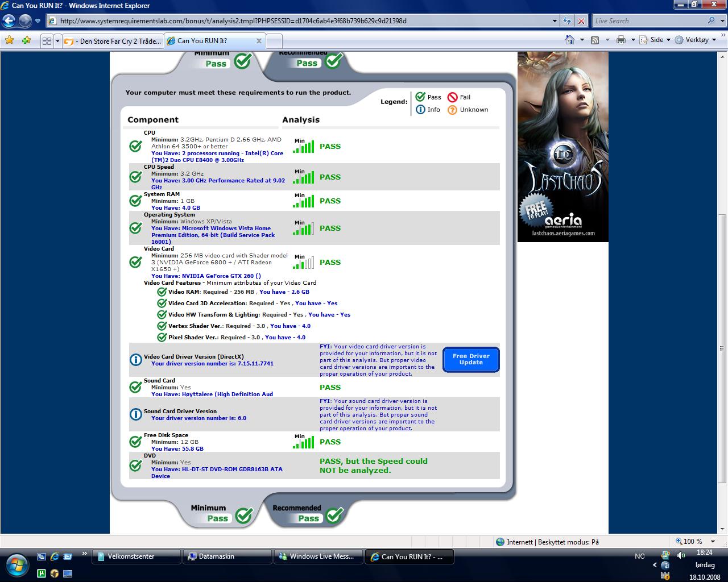Click the Pixel Shader Ver. check icon
This screenshot has height=582, width=728.
coord(162,337)
